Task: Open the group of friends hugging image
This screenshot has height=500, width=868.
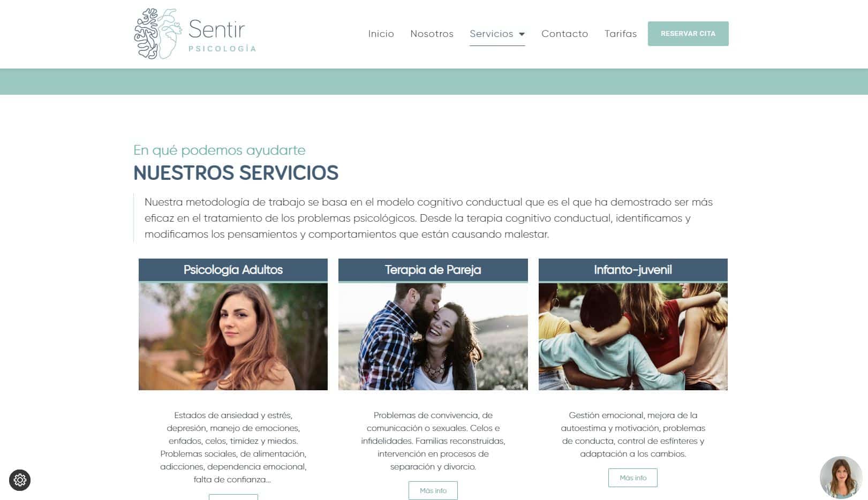Action: pos(633,337)
